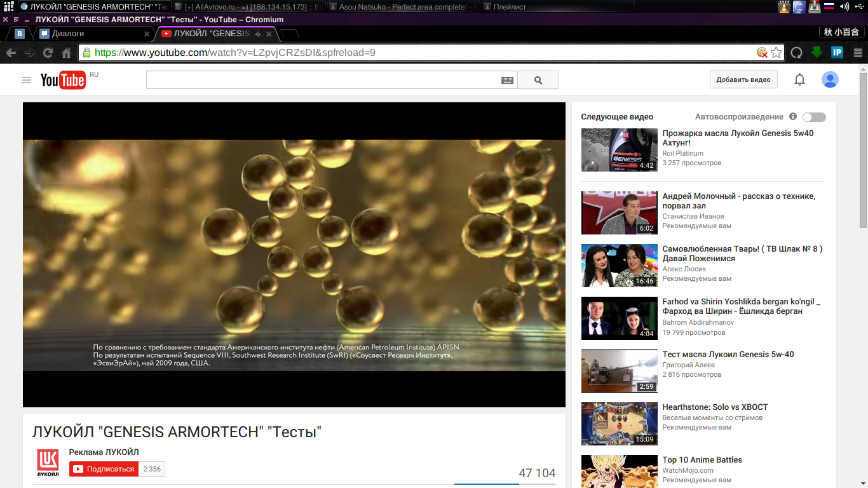868x488 pixels.
Task: Click the circular clock-arrow extension icon
Action: click(x=796, y=53)
